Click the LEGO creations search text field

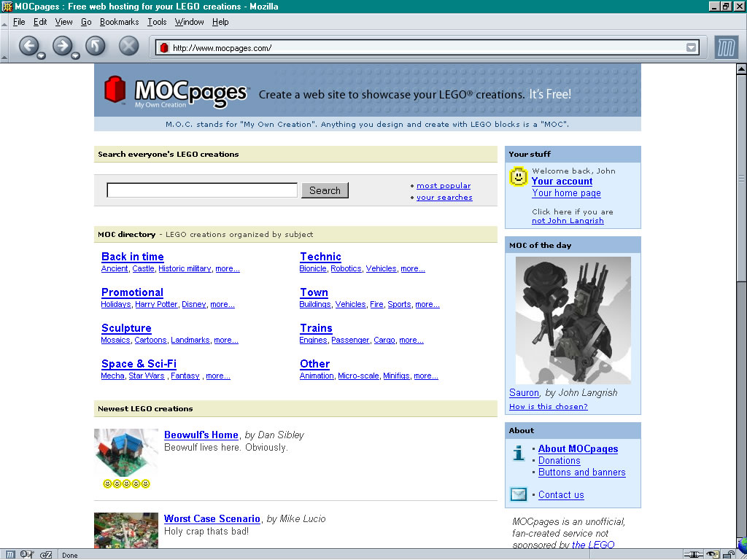coord(202,190)
